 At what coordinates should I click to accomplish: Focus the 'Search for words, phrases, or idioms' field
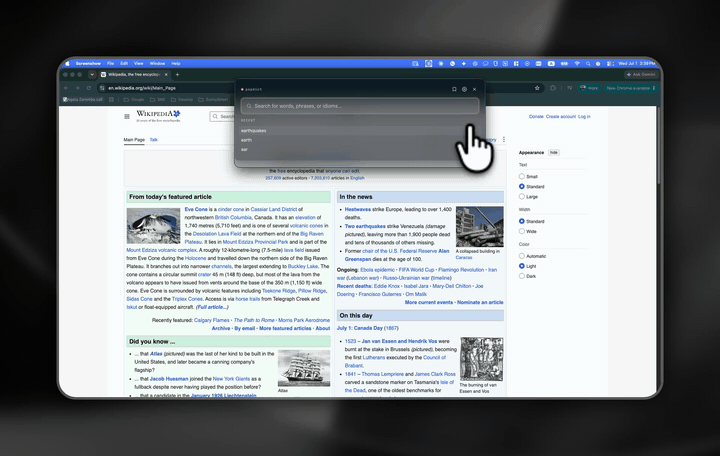point(360,106)
